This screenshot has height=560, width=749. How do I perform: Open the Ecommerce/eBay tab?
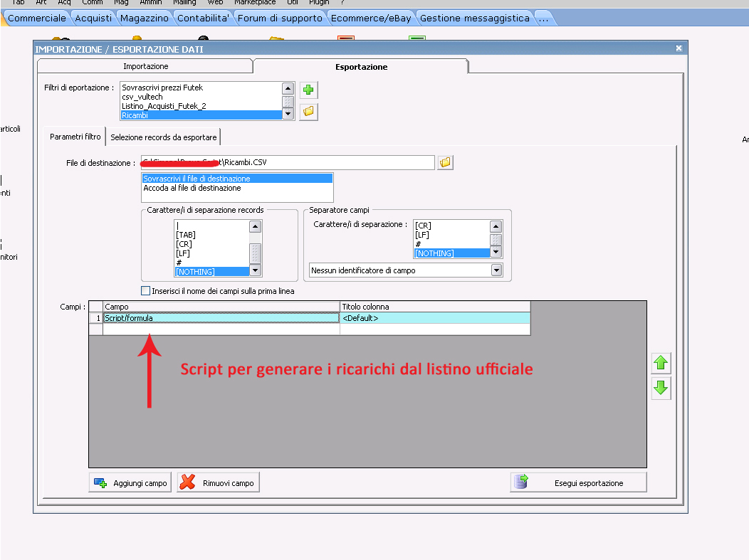pos(371,18)
